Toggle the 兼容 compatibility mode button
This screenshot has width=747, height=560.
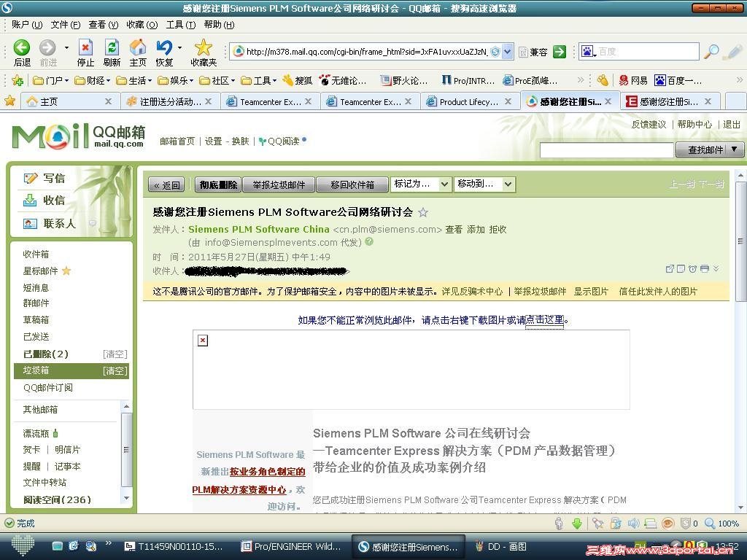(x=533, y=52)
